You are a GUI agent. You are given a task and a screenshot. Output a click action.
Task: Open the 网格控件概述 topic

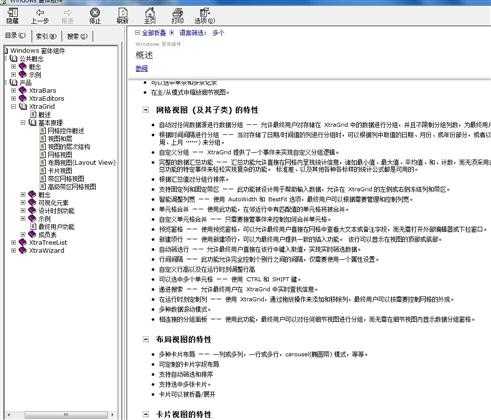click(x=66, y=131)
